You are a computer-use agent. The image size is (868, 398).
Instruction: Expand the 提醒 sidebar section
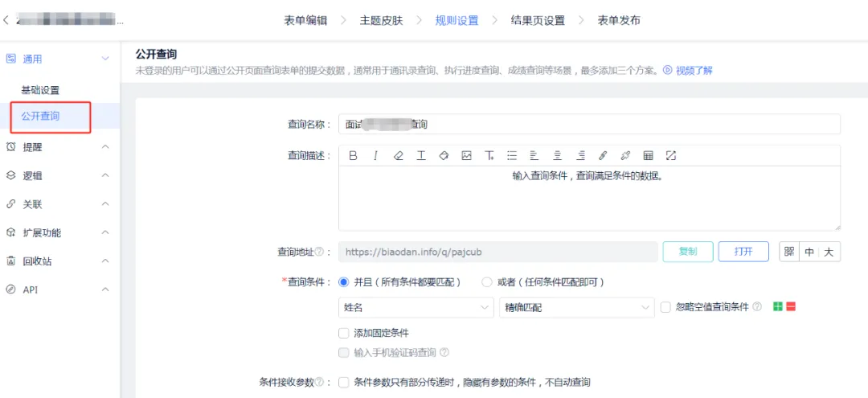click(x=56, y=147)
